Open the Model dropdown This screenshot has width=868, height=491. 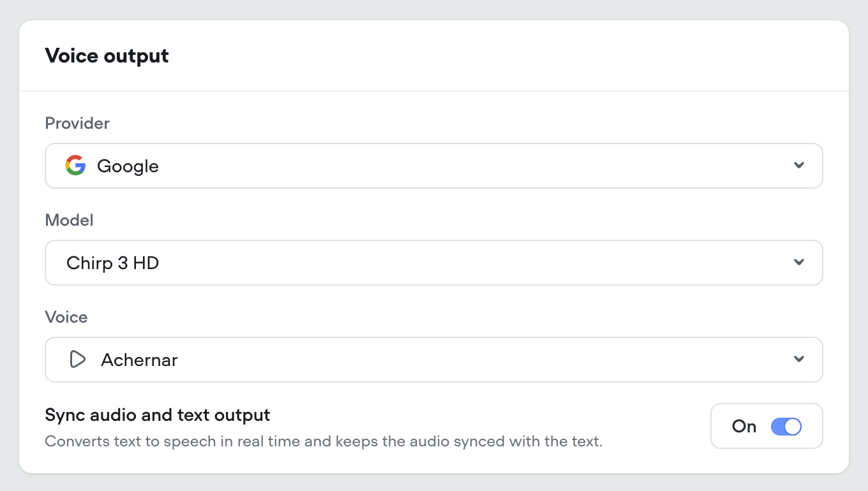(434, 263)
